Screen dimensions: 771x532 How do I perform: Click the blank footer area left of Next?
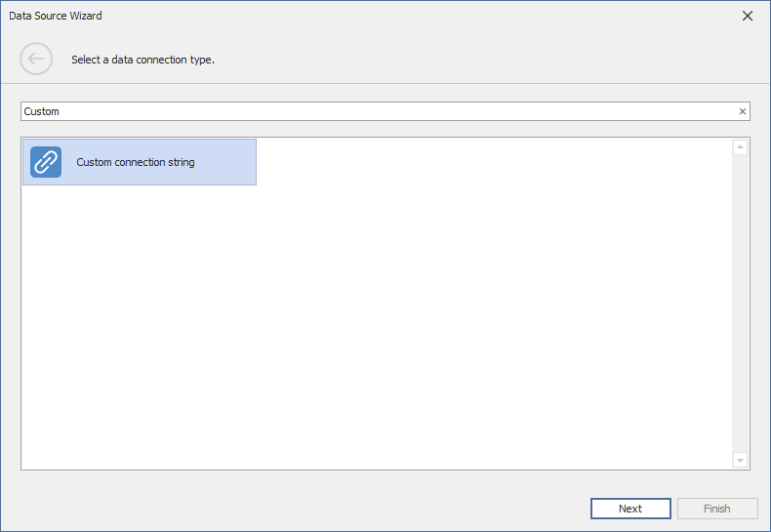coord(293,509)
